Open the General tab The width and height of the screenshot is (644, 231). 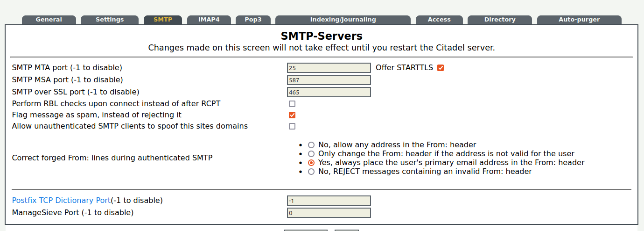[49, 20]
